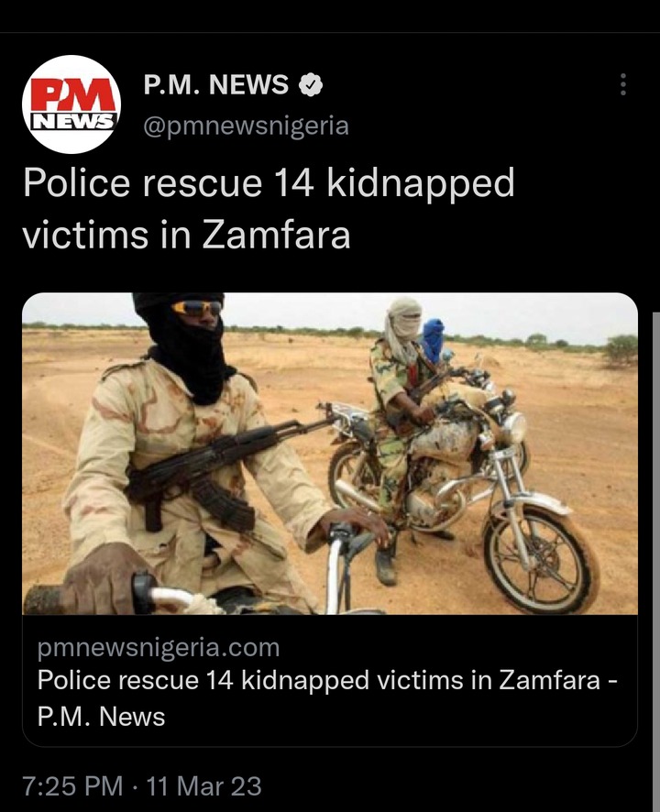Viewport: 660px width, 812px height.
Task: Visit the P.M. NEWS display name
Action: coord(215,84)
